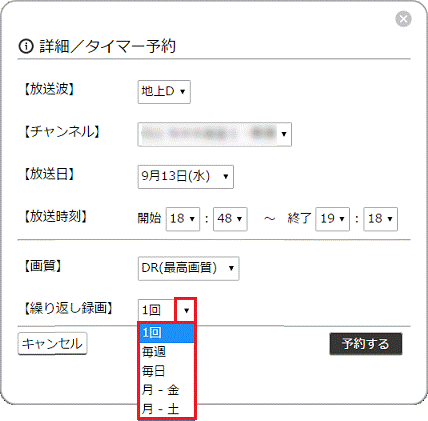Click the 【放送時刻】 label
This screenshot has width=428, height=421.
[x=55, y=217]
